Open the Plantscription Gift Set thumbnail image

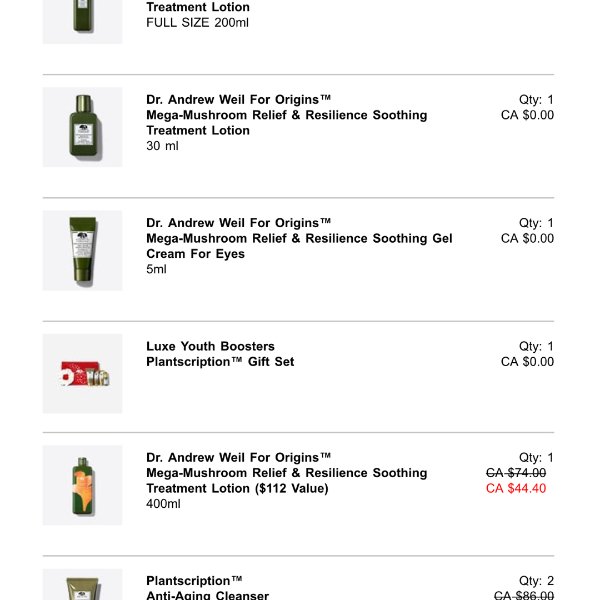[82, 373]
